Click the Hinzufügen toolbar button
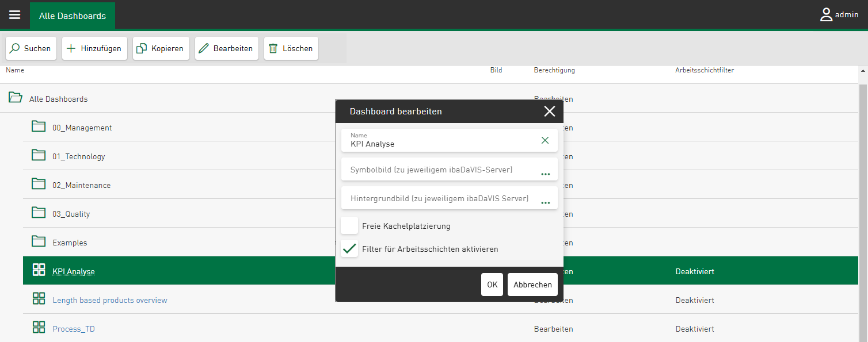868x342 pixels. pos(94,48)
